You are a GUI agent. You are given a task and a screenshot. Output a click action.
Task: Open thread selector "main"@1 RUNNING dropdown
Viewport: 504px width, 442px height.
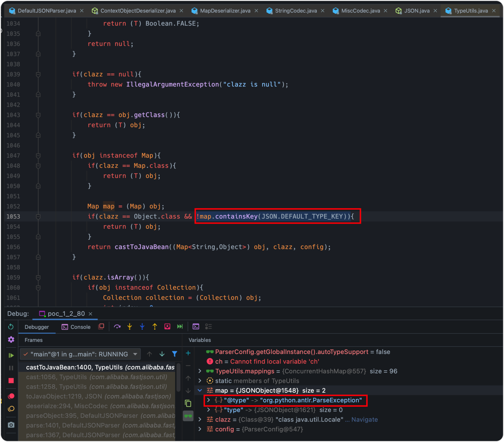click(x=80, y=354)
